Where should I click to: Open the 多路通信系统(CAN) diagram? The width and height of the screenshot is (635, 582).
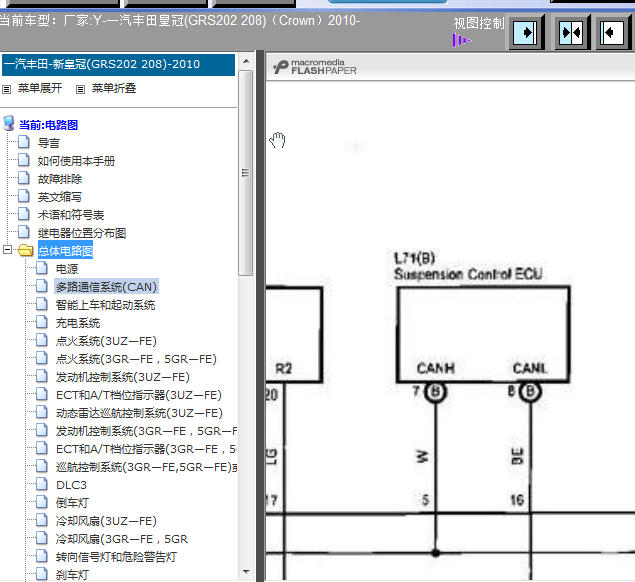(106, 287)
